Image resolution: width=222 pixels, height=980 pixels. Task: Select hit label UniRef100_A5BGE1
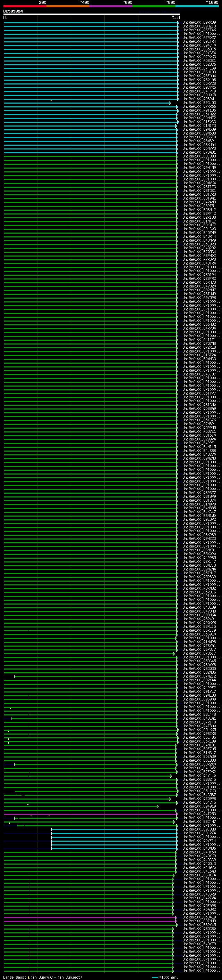(x=199, y=60)
